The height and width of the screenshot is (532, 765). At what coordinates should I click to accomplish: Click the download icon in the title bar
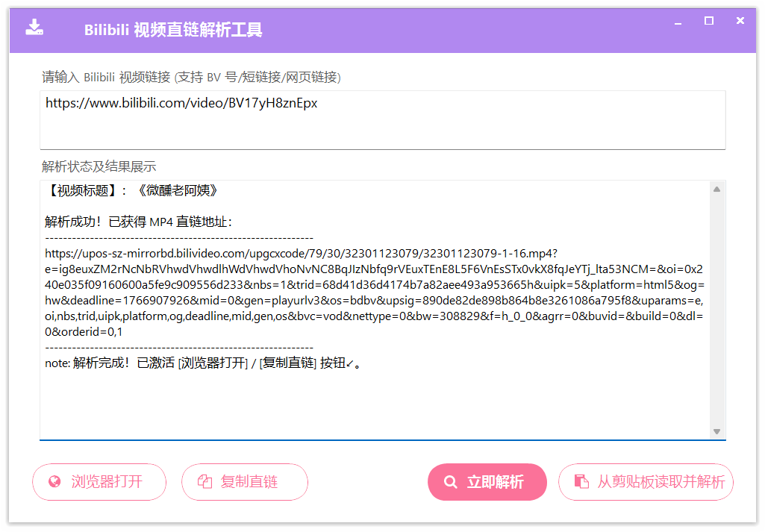tap(34, 28)
